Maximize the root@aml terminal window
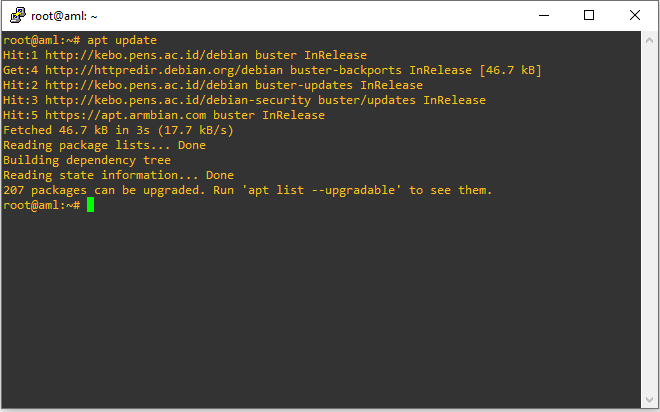The width and height of the screenshot is (660, 412). tap(590, 15)
